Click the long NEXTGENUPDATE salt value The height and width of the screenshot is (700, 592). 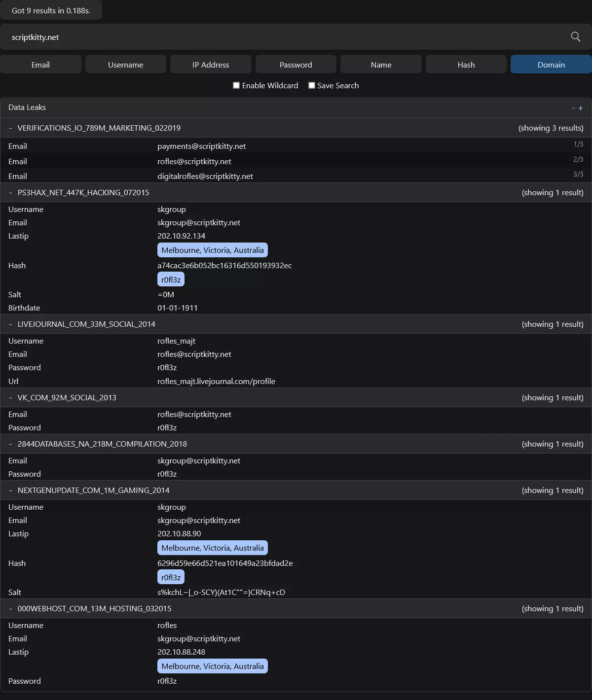click(x=221, y=592)
